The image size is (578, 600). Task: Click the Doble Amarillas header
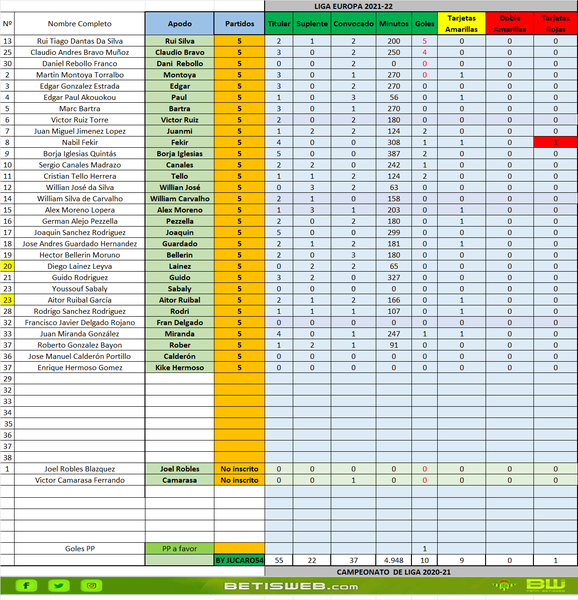(x=510, y=23)
